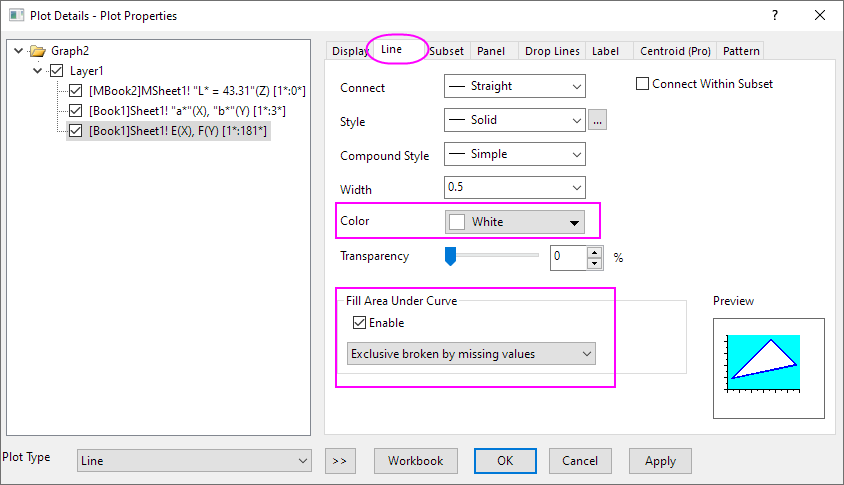Click the Apply button

tap(660, 461)
